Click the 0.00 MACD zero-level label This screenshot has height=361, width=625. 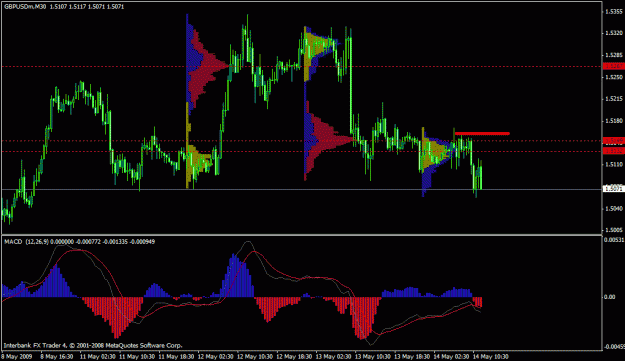click(609, 297)
